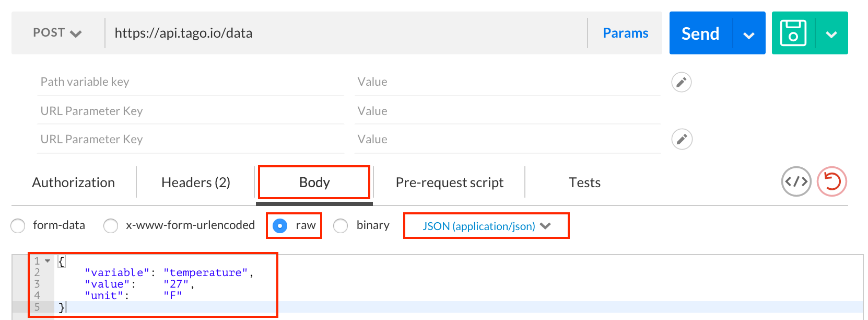Click the Params link
This screenshot has width=868, height=320.
coord(626,33)
